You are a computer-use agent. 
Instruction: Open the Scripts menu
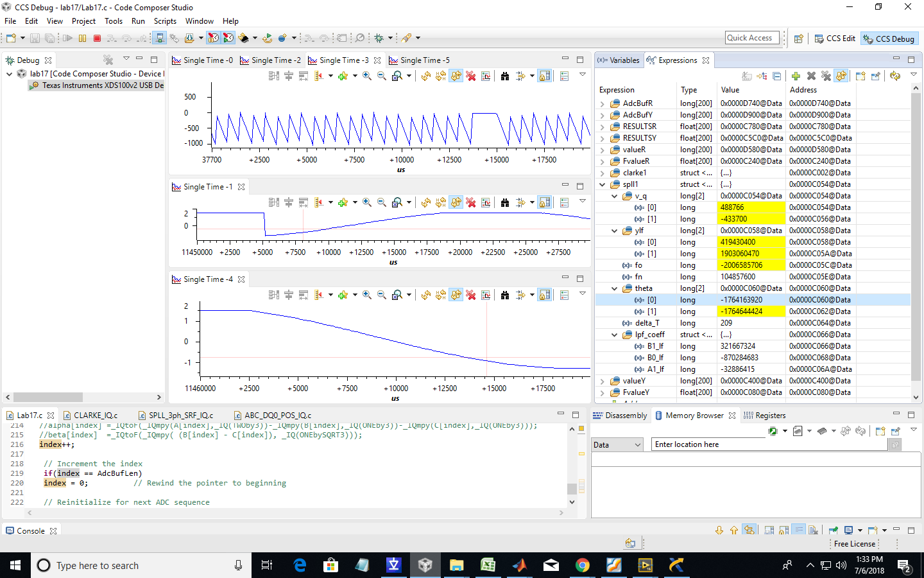coord(165,21)
